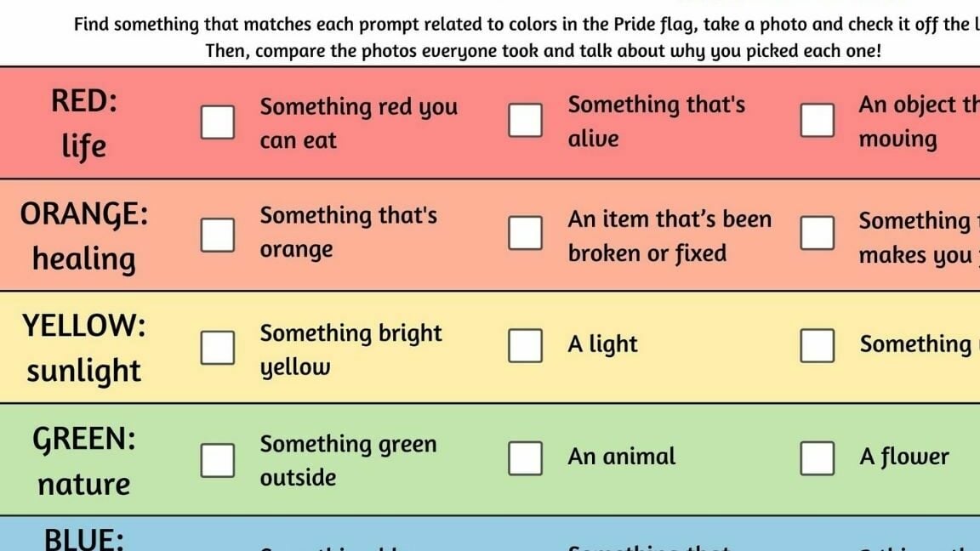980x551 pixels.
Task: Check the 'Something green outside' box
Action: (218, 460)
